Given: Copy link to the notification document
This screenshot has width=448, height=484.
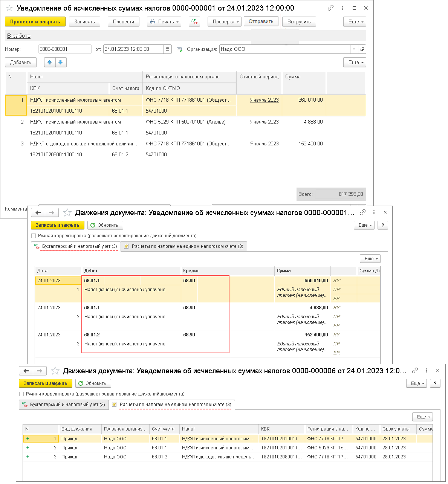Looking at the screenshot, I should coord(330,8).
